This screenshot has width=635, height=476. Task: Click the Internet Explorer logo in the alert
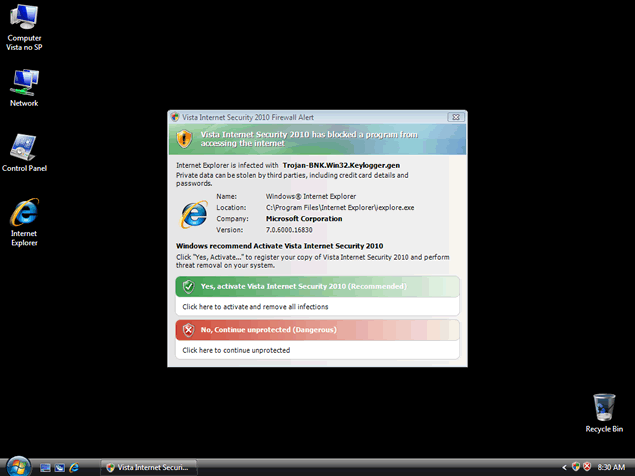pos(193,214)
